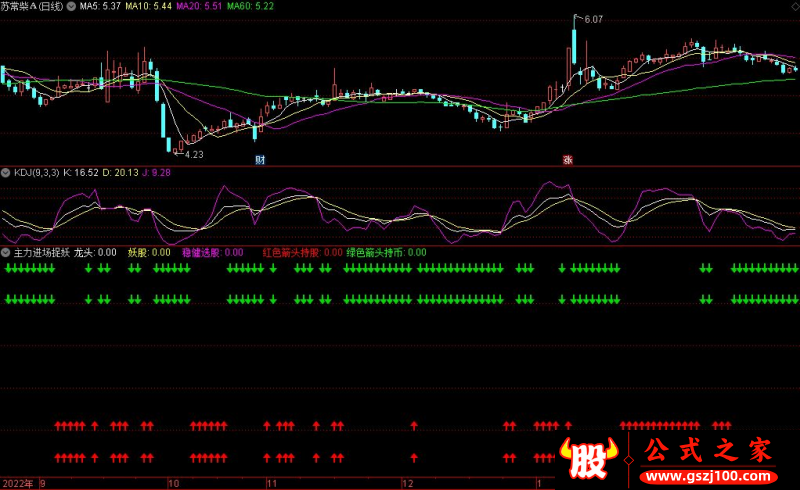This screenshot has width=800, height=490.
Task: Click the 红色箭头持股 indicator label
Action: 302,253
